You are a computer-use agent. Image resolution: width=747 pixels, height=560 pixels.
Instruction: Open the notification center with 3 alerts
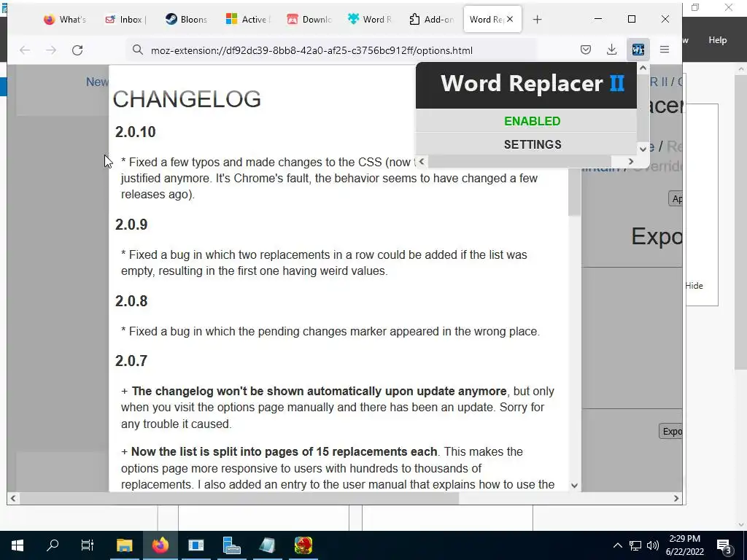[724, 546]
